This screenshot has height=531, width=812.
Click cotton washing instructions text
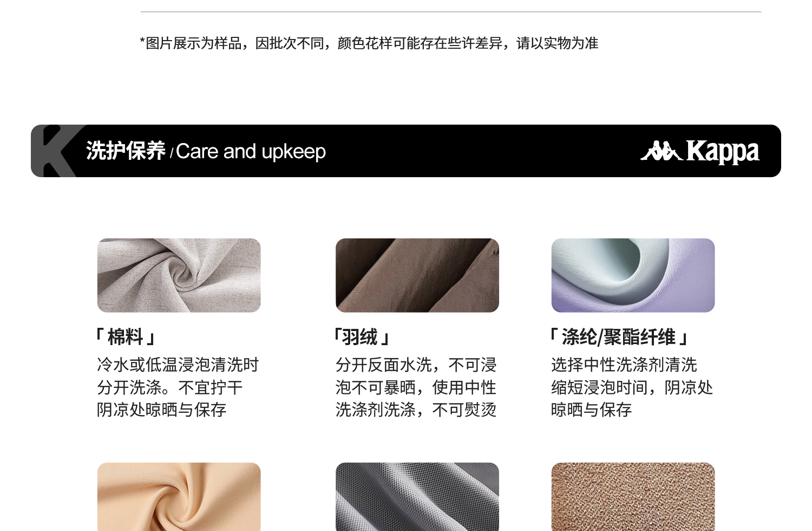click(x=178, y=387)
